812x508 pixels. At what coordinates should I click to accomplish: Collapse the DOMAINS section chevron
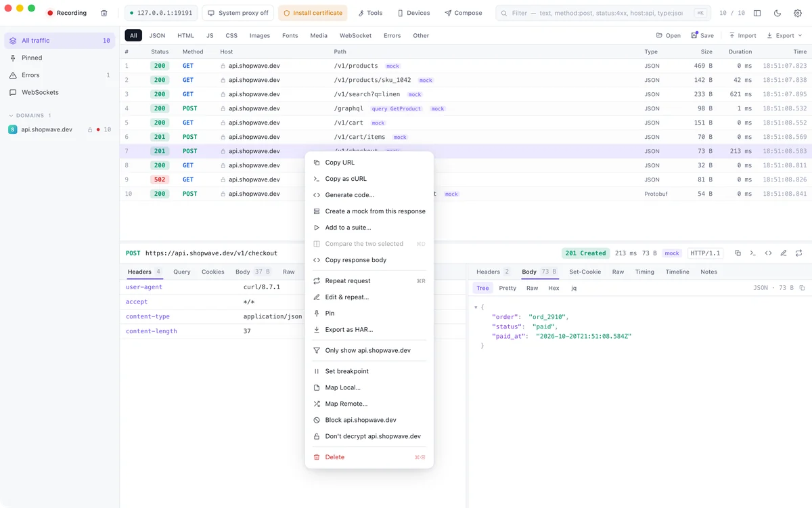pyautogui.click(x=11, y=116)
